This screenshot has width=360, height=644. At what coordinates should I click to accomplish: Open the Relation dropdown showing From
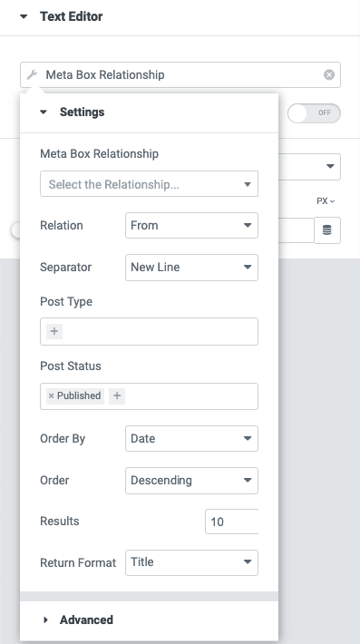191,226
